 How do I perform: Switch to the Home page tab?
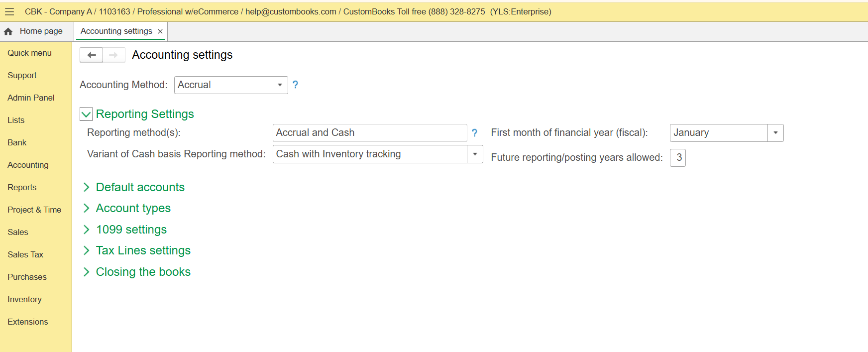(41, 31)
